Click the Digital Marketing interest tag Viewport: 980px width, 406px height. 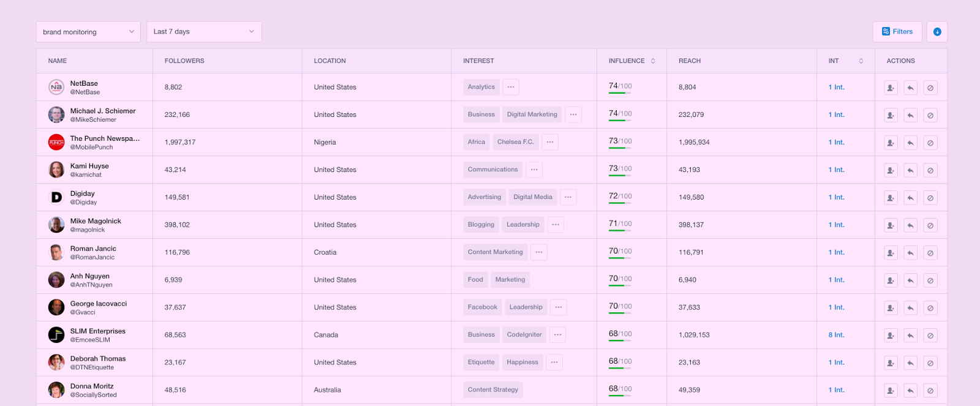532,115
